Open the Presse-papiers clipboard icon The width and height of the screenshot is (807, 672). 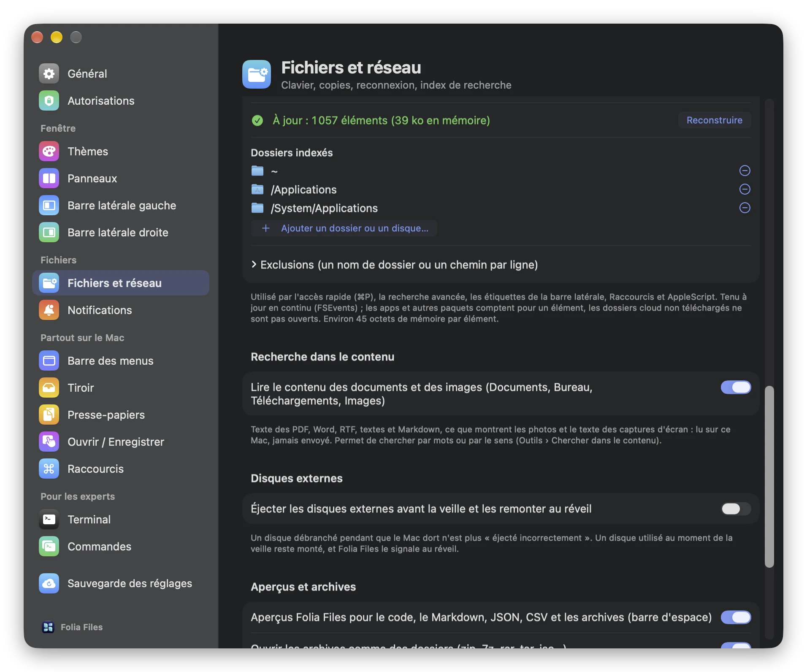[49, 415]
